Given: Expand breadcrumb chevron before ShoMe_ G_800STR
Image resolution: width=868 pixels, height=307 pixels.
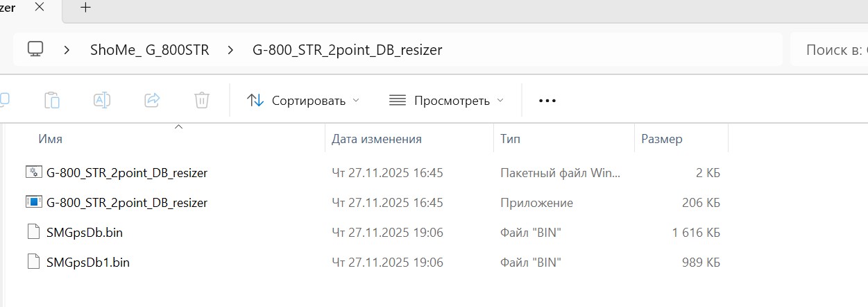Looking at the screenshot, I should 68,50.
